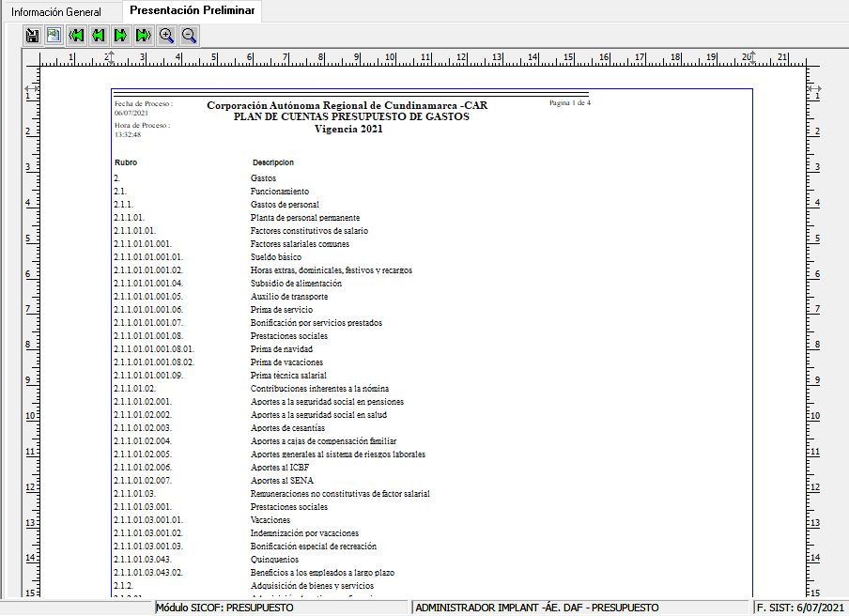
Task: Click the left margin marker on top ruler
Action: pyautogui.click(x=111, y=58)
